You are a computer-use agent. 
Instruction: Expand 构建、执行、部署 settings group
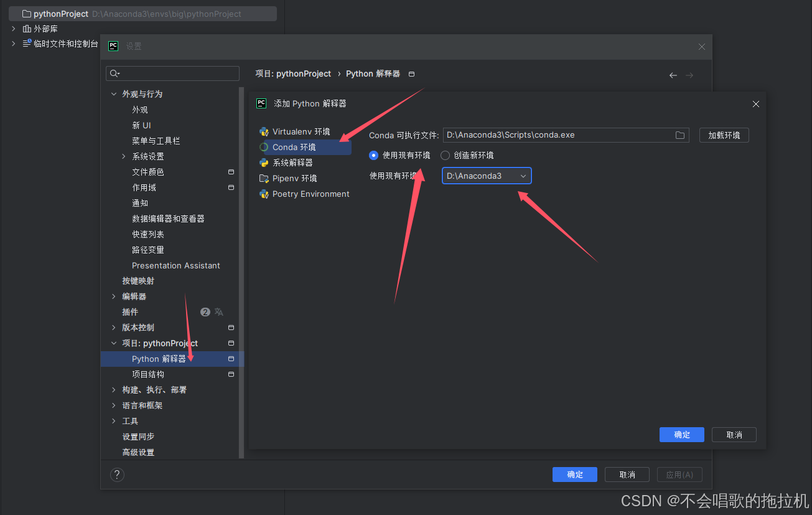pos(113,390)
